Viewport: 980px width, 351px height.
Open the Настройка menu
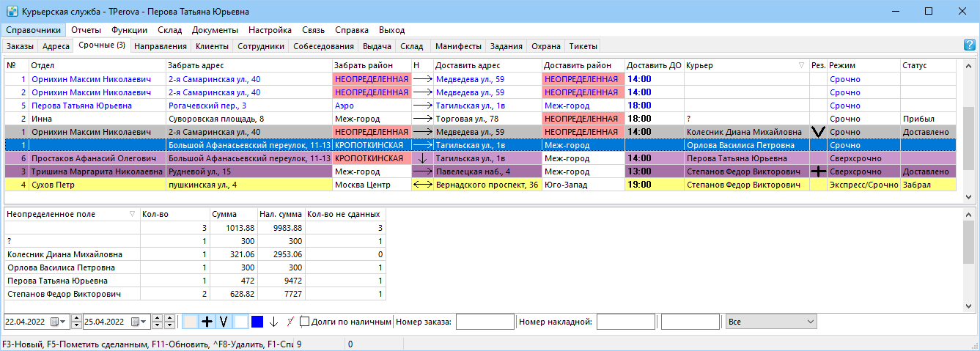pos(270,30)
